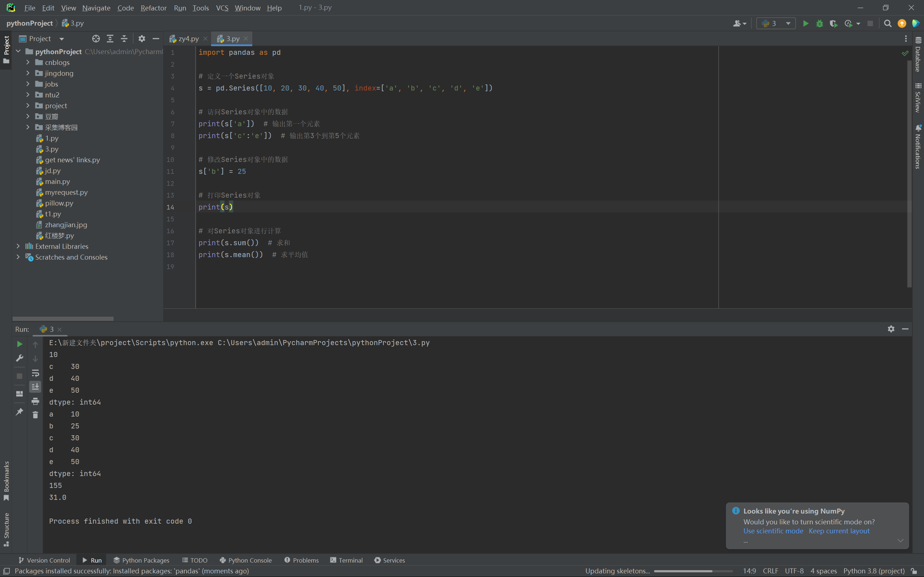This screenshot has width=924, height=577.
Task: Click Use scientific mode link
Action: pyautogui.click(x=773, y=531)
